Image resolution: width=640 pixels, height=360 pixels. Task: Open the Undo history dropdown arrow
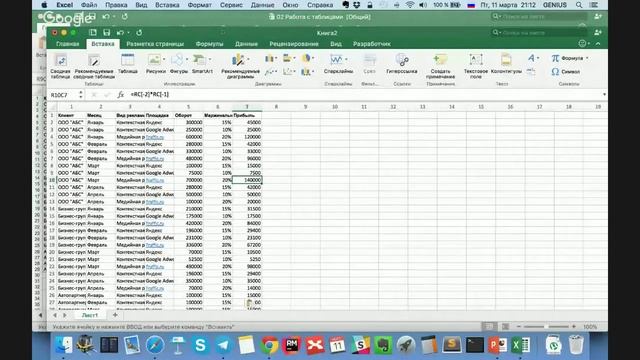coord(128,33)
